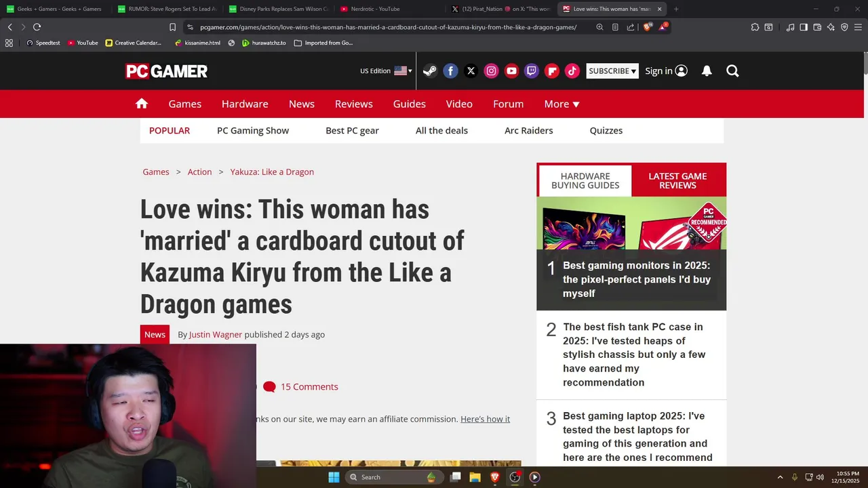Open the zoom magnifier in the address bar

[599, 27]
